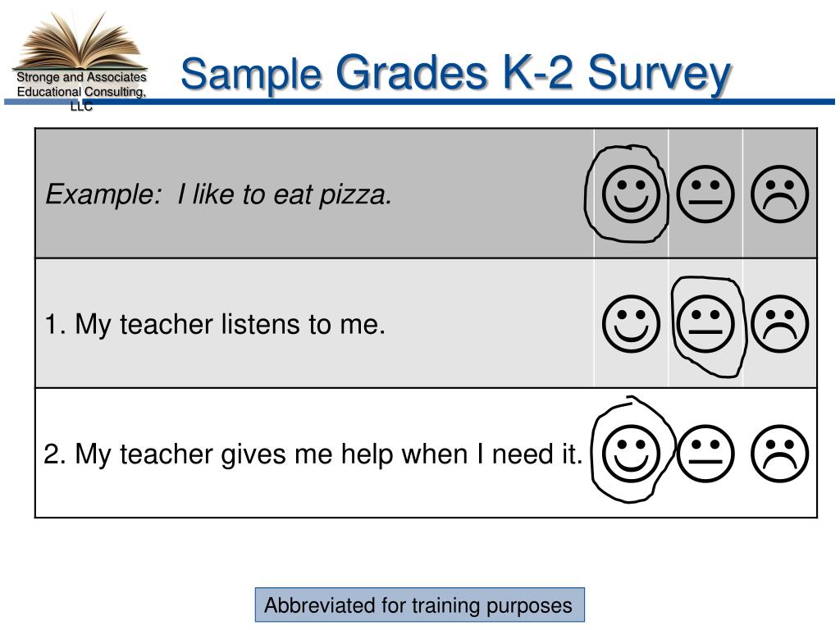This screenshot has width=840, height=630.
Task: Click the Example: I like to eat pizza text
Action: tap(218, 194)
